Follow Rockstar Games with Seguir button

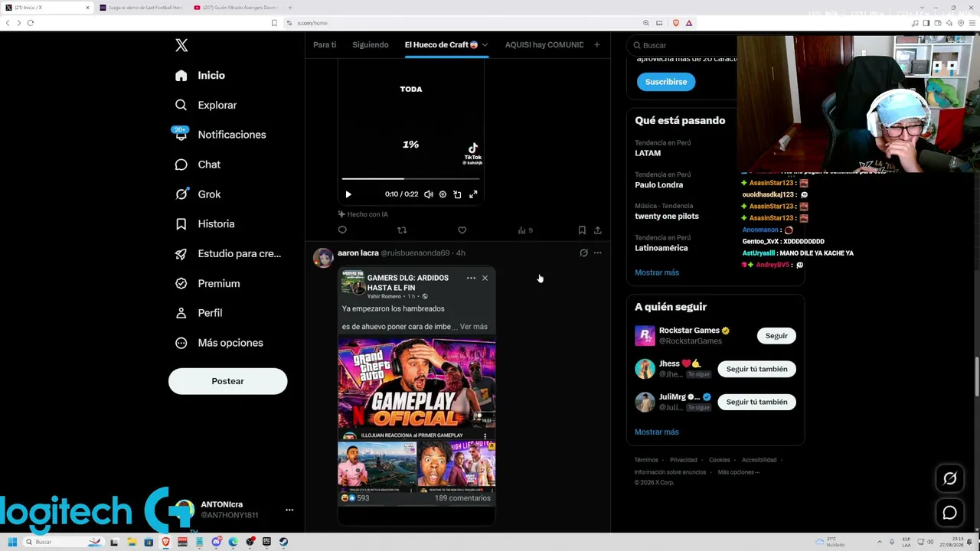click(x=776, y=336)
